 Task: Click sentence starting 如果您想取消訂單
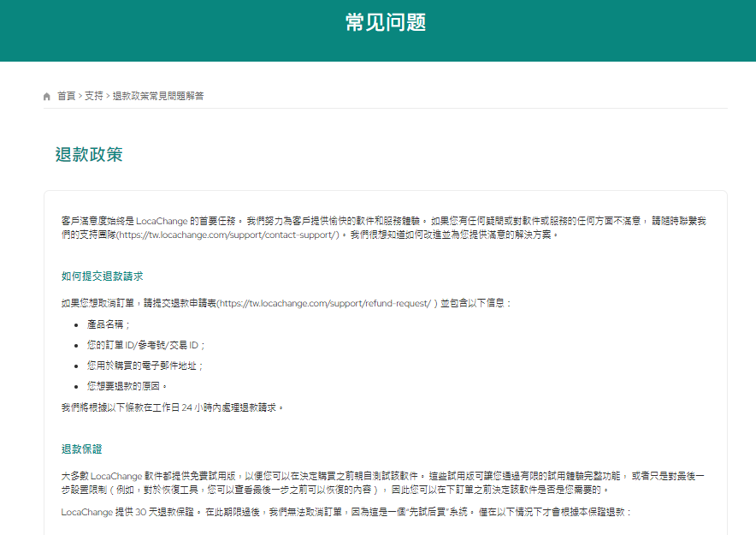pos(286,303)
